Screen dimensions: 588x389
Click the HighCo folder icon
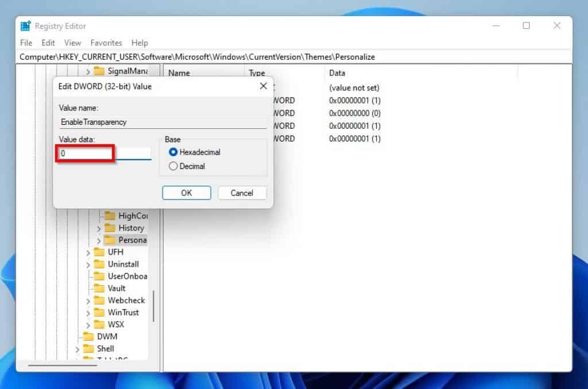point(110,215)
